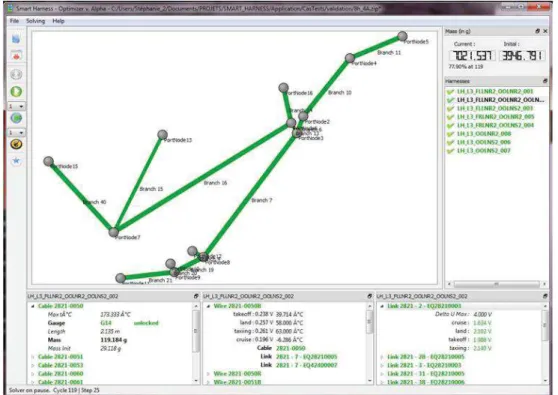Undock the Cable details panel
Image resolution: width=558 pixels, height=395 pixels.
pyautogui.click(x=196, y=296)
